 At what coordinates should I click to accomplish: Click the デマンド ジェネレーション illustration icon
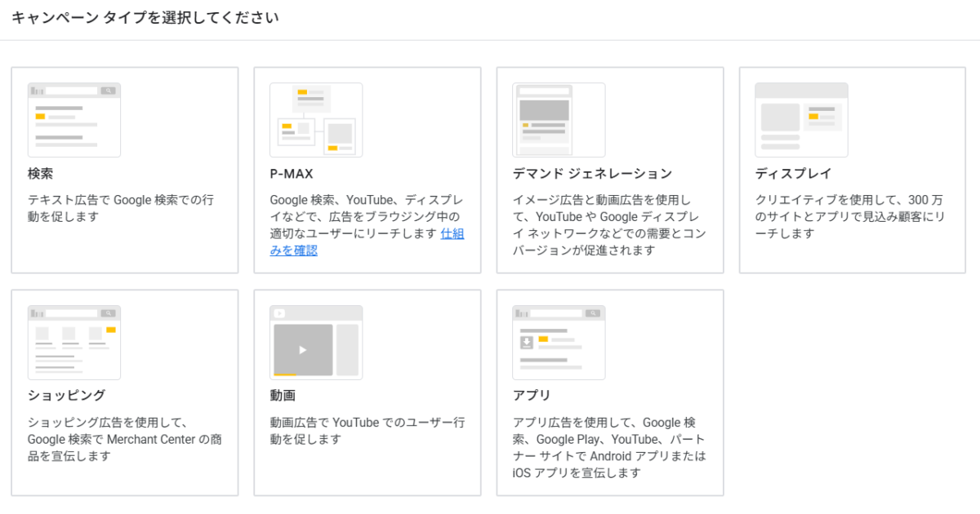coord(559,120)
